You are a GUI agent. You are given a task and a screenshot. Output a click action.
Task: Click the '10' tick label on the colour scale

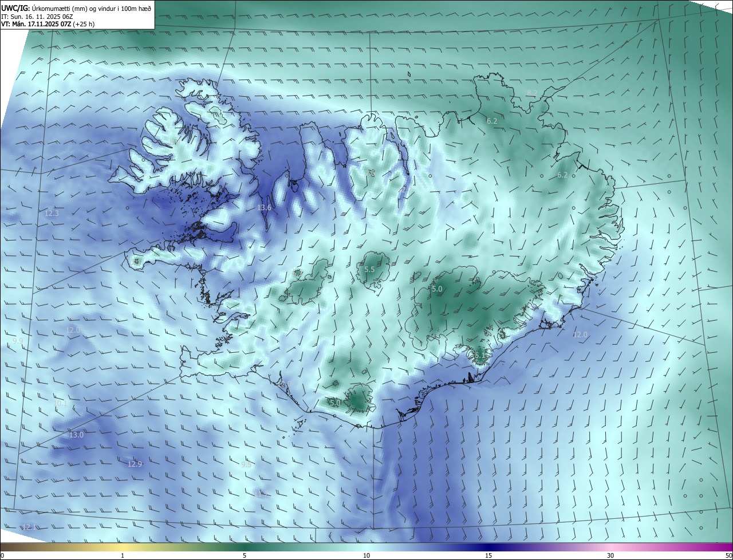pyautogui.click(x=366, y=555)
